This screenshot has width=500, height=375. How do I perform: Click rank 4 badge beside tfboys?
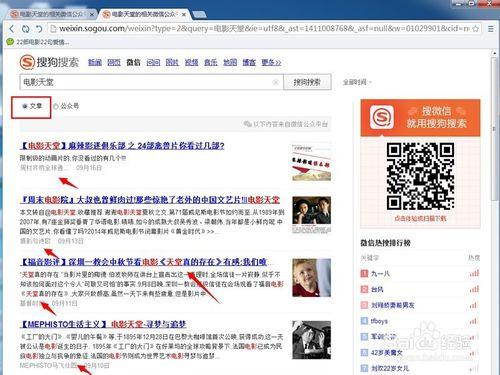364,321
